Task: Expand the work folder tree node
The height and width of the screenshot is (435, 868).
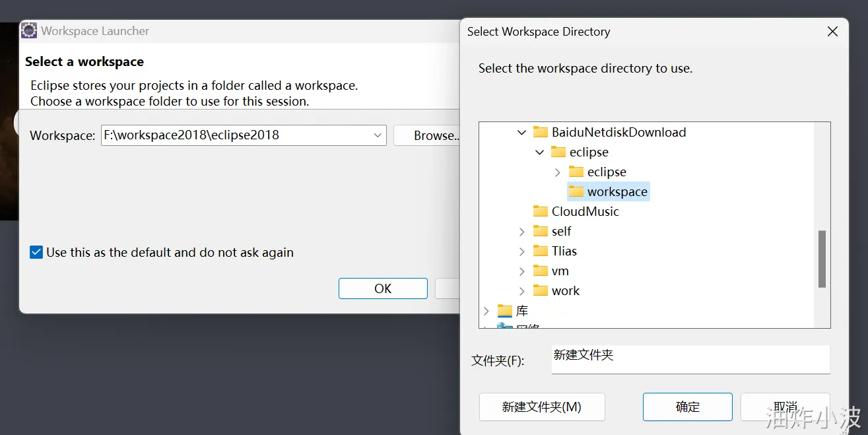Action: [522, 290]
